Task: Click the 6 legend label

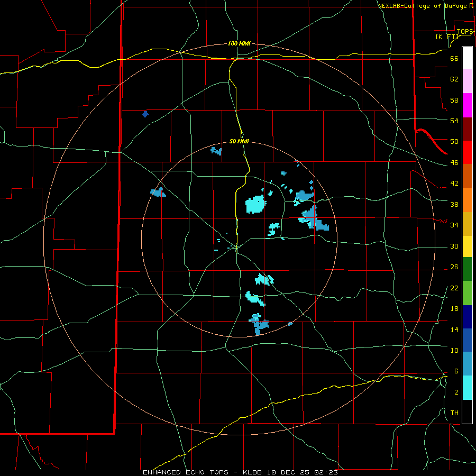Action: pos(456,371)
